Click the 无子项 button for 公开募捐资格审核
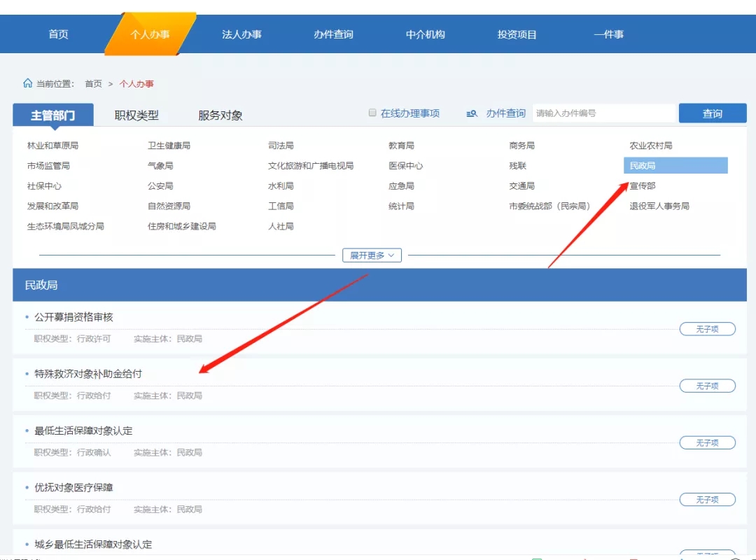The image size is (756, 560). click(707, 328)
